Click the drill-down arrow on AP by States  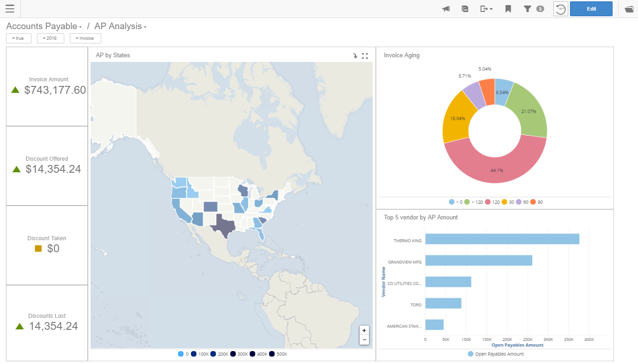click(355, 55)
